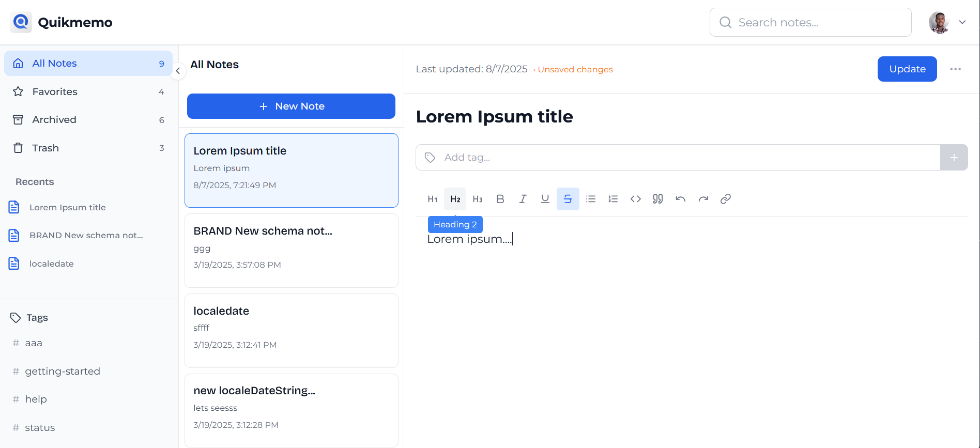Select the new localeDateString note card
This screenshot has height=448, width=980.
[292, 410]
